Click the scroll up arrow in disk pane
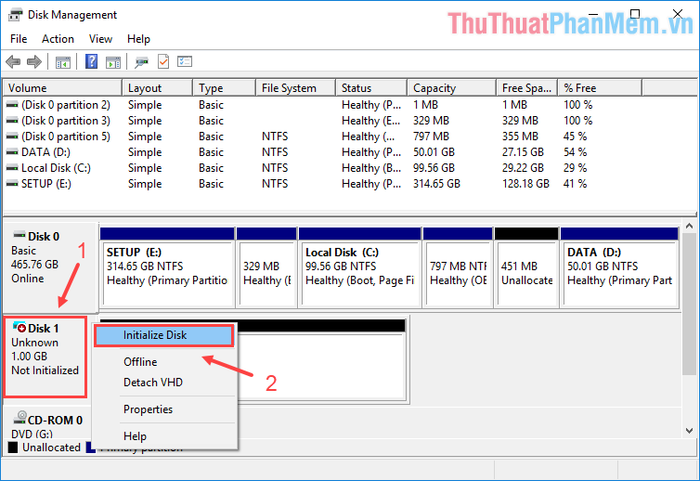The image size is (700, 481). point(689,226)
